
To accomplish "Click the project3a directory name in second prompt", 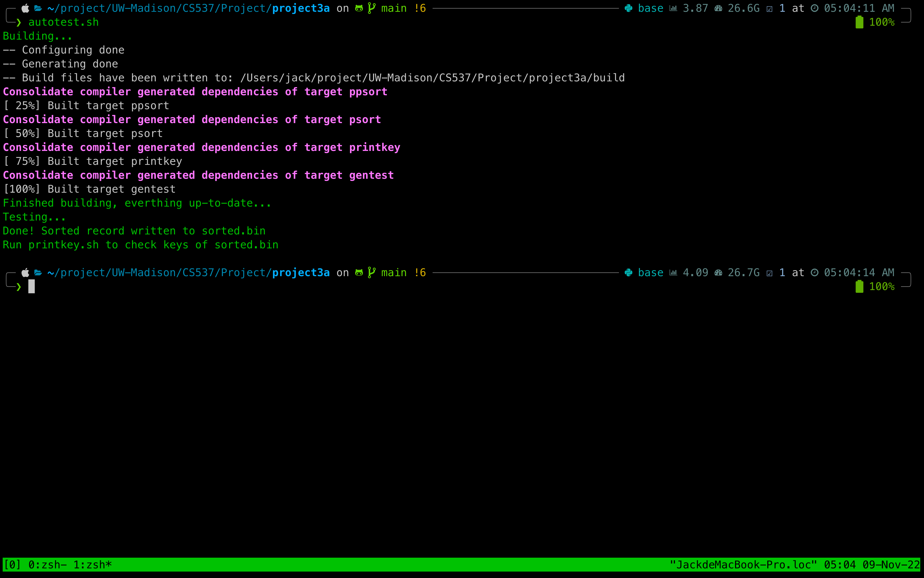I will point(301,273).
